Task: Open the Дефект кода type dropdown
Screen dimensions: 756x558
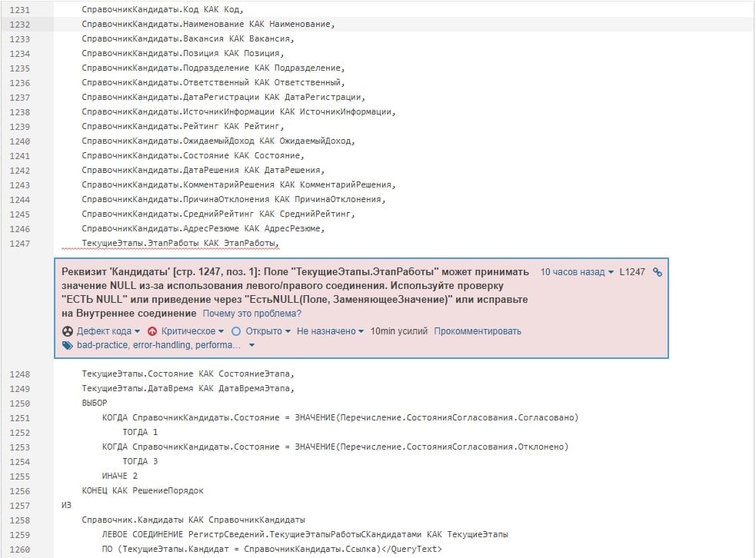Action: tap(108, 331)
